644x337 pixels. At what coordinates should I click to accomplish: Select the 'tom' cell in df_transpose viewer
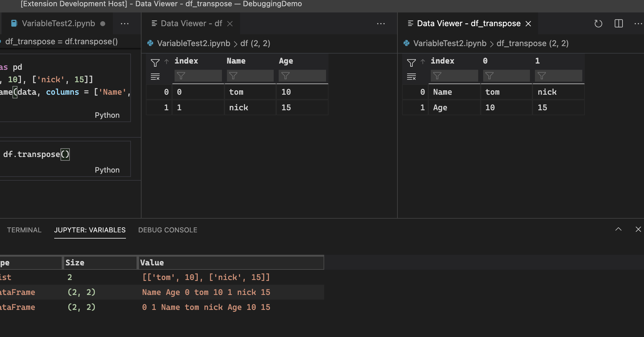[x=506, y=92]
